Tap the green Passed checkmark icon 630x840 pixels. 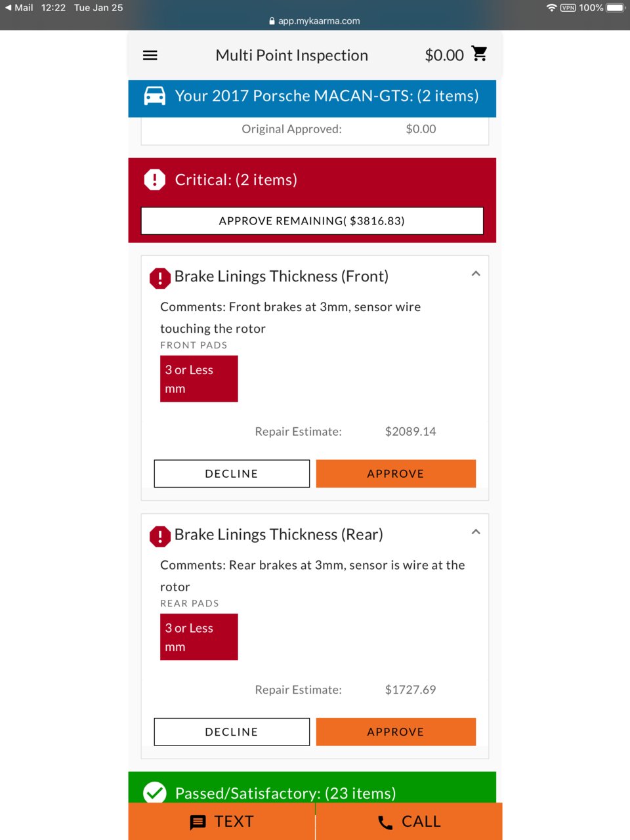click(155, 792)
